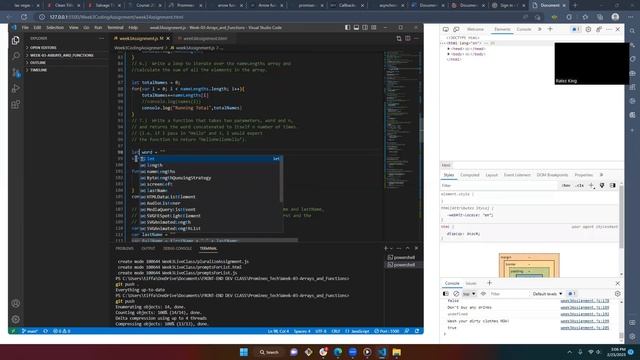
Task: Open Accounts icon in VS Code activity bar
Action: [16, 303]
